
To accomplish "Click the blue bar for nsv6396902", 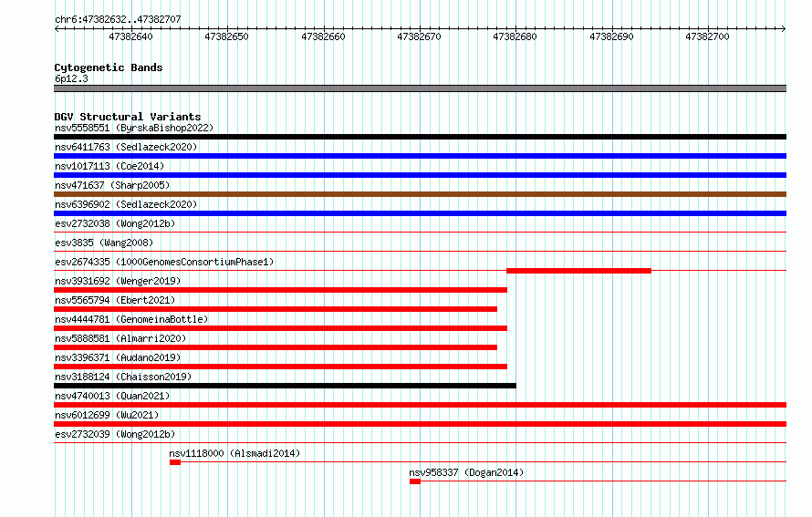I will [x=420, y=213].
